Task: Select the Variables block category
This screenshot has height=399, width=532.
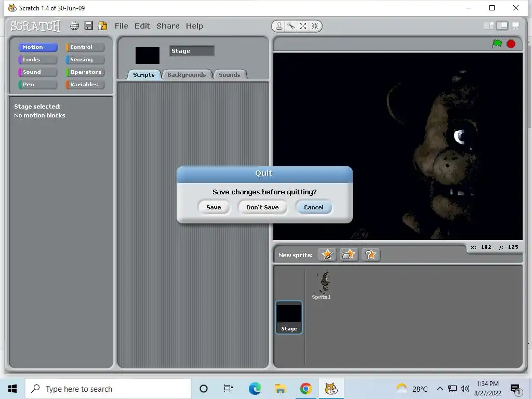Action: coord(85,85)
